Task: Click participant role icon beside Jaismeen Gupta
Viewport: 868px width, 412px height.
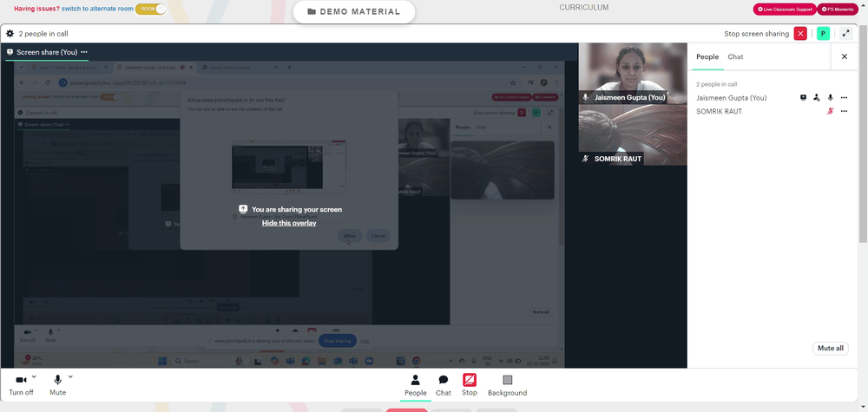Action: click(x=817, y=97)
